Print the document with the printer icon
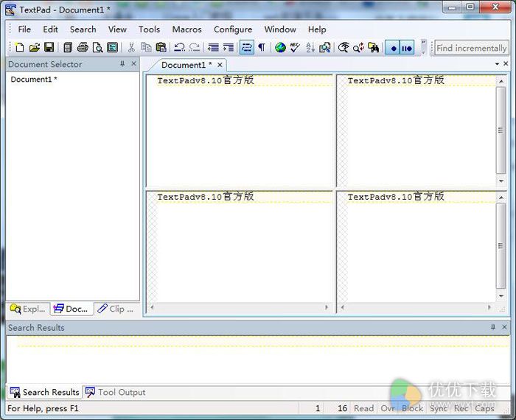 pyautogui.click(x=83, y=48)
